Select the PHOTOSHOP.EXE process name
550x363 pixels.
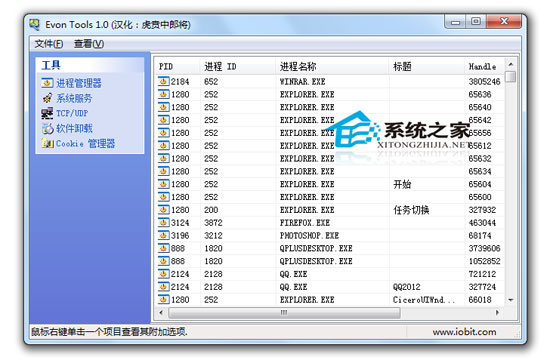click(309, 236)
